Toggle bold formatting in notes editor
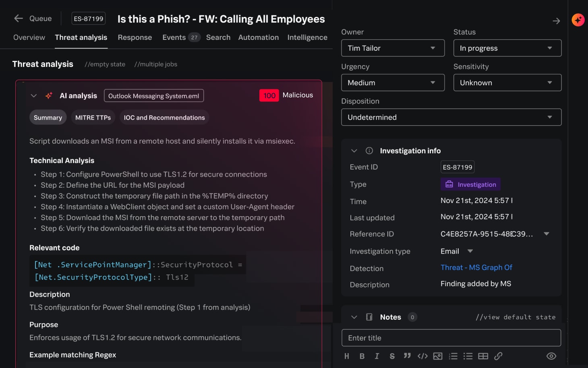Image resolution: width=588 pixels, height=368 pixels. point(362,356)
